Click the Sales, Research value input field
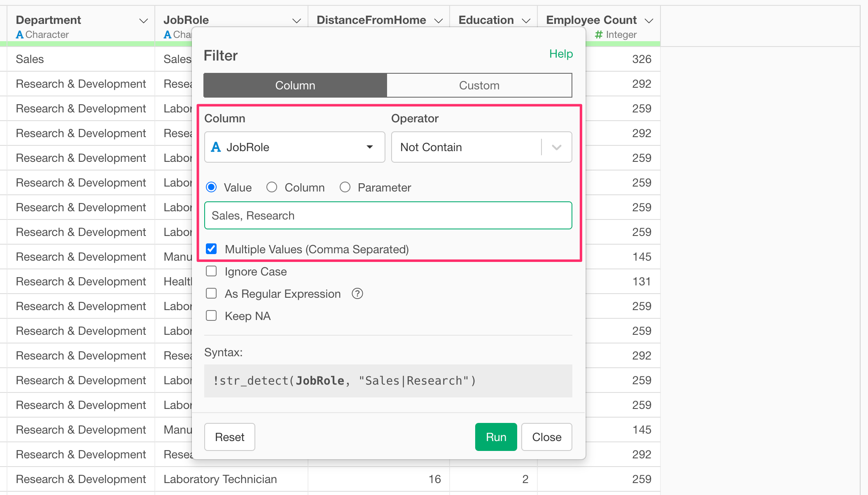Screen dimensions: 868x495 pos(388,215)
